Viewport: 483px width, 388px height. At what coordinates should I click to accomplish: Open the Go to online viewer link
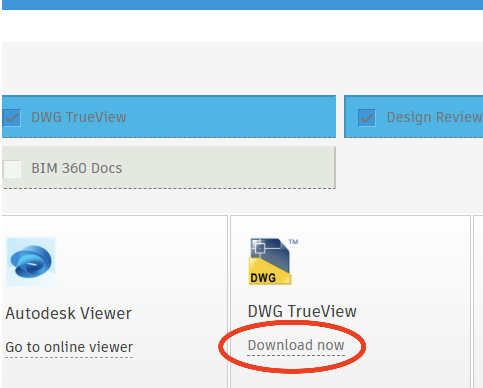(69, 347)
